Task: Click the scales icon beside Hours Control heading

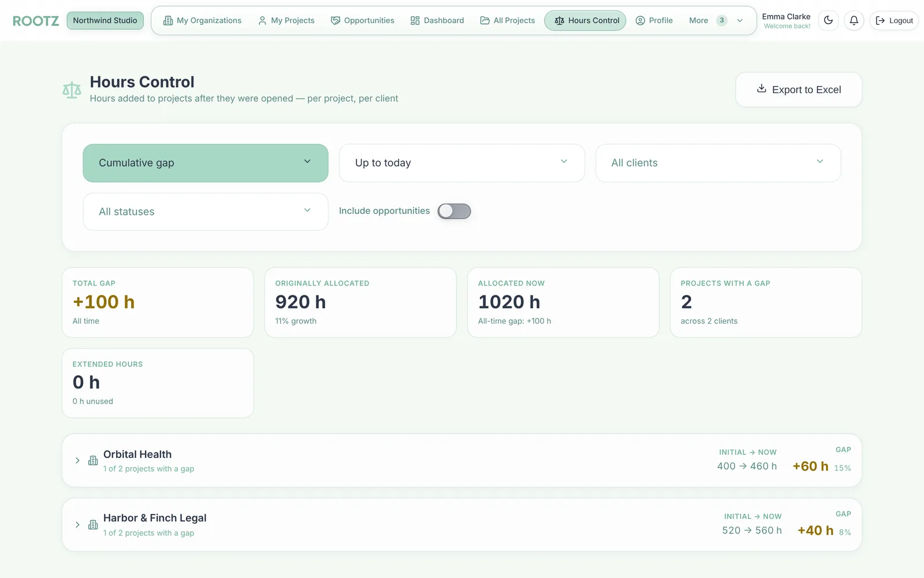Action: tap(72, 90)
